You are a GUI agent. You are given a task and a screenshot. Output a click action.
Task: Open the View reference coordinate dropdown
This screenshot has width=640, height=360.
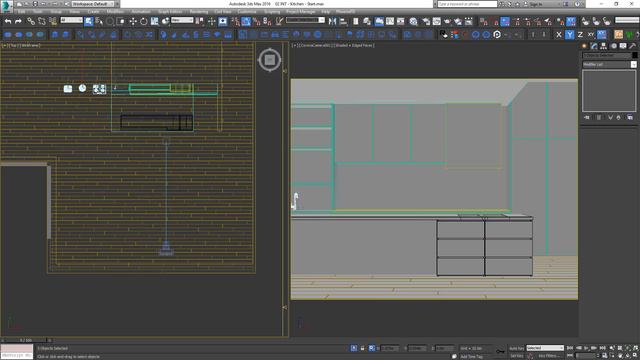point(182,20)
